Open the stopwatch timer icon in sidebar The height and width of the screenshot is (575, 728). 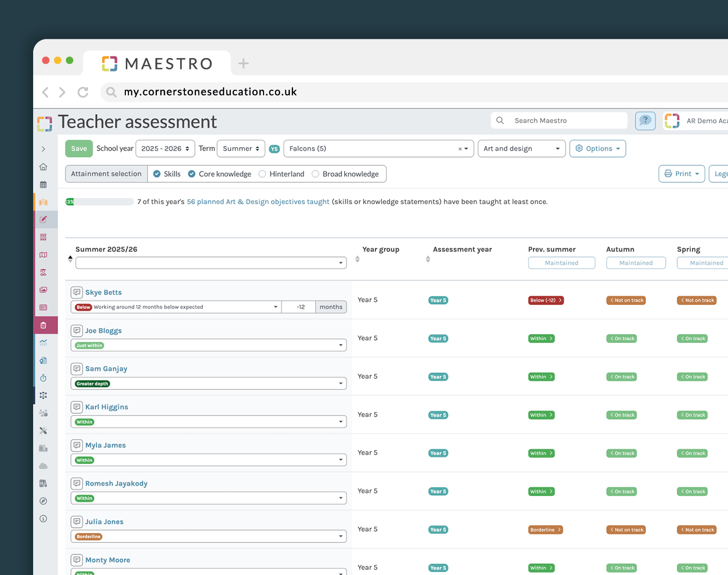[43, 378]
